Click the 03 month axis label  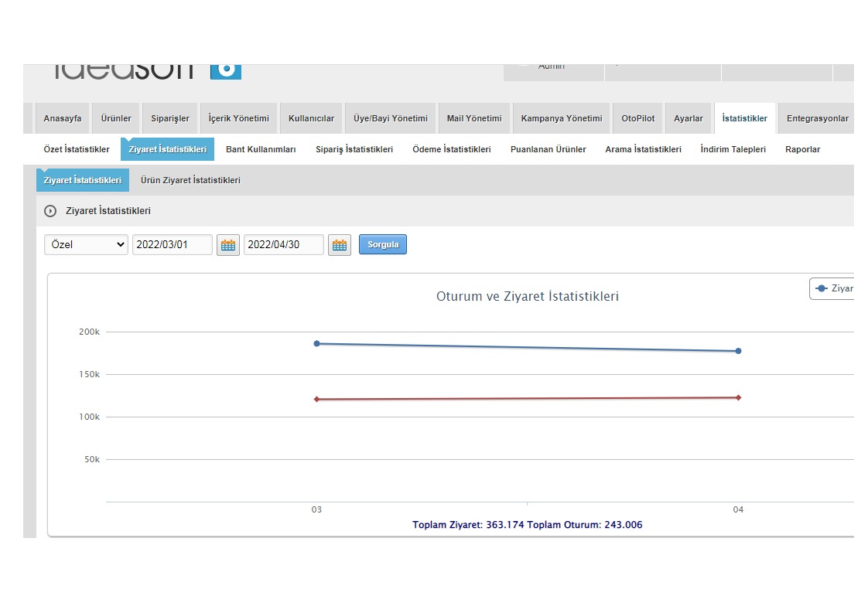click(x=316, y=509)
